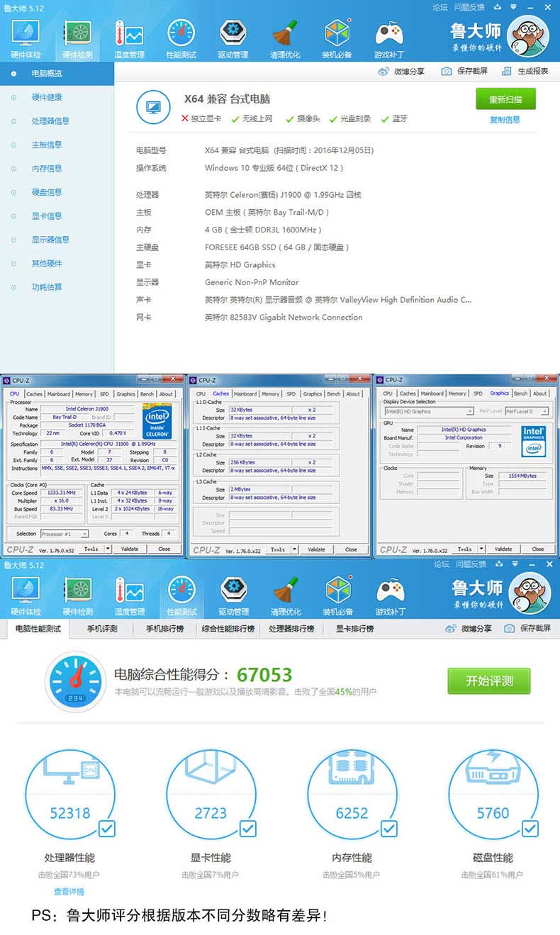Click the 复制信息 link
The image size is (560, 935).
coord(505,120)
